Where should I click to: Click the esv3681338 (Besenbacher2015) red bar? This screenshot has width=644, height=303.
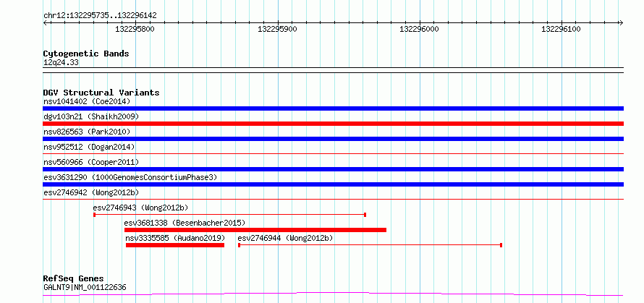pos(255,230)
